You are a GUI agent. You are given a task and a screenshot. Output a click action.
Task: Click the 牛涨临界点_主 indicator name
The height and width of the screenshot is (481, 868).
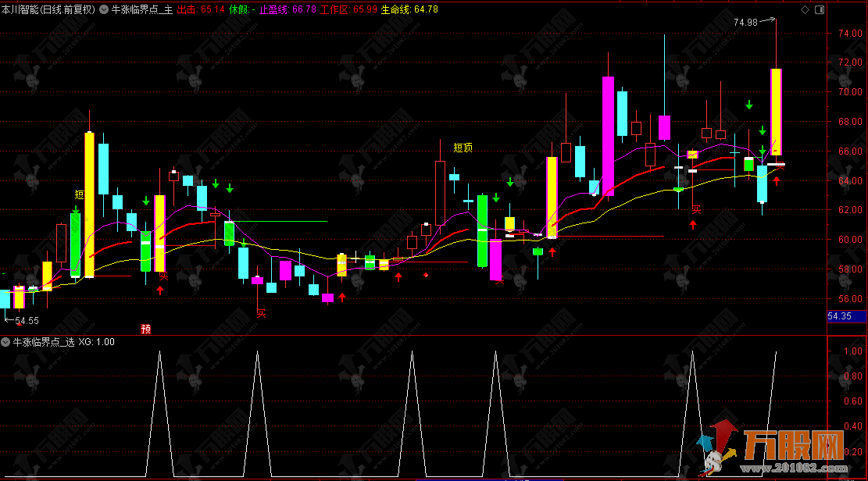[141, 9]
